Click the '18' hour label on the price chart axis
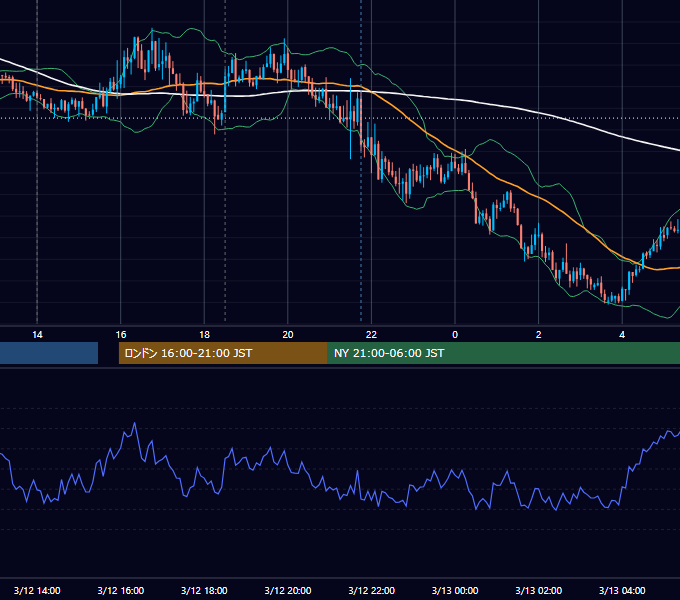Image resolution: width=680 pixels, height=600 pixels. (x=204, y=335)
